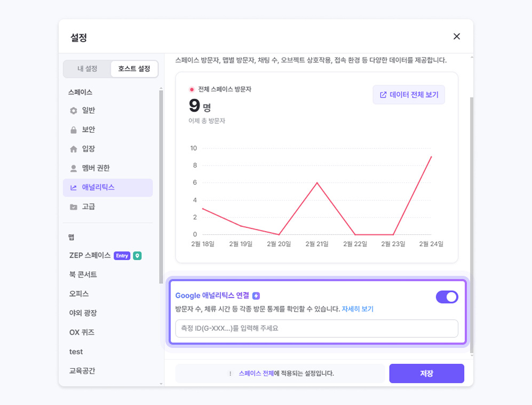Click the lightning badge next to Google 애널리틱스 연결

(x=256, y=296)
